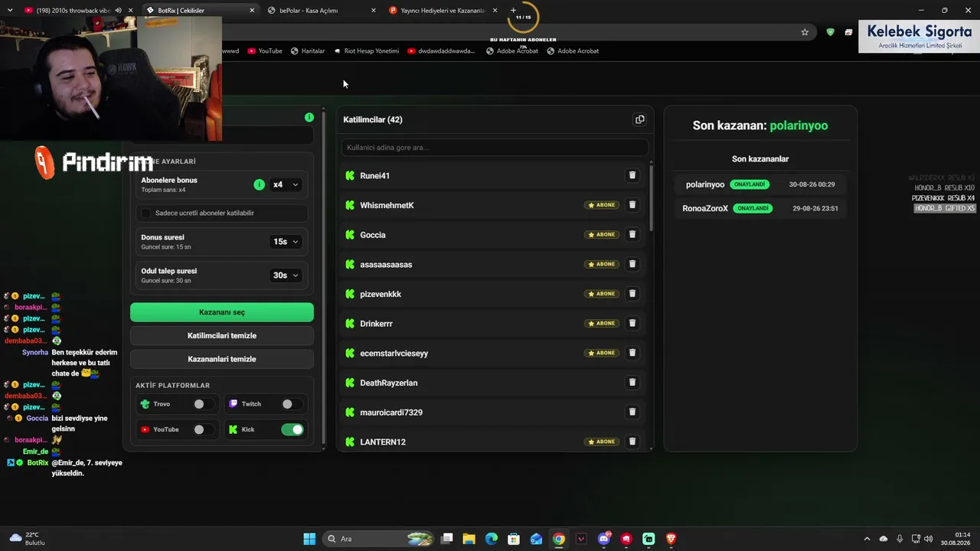Remove DeathRayzerlan using its trash icon
The height and width of the screenshot is (551, 980).
632,383
